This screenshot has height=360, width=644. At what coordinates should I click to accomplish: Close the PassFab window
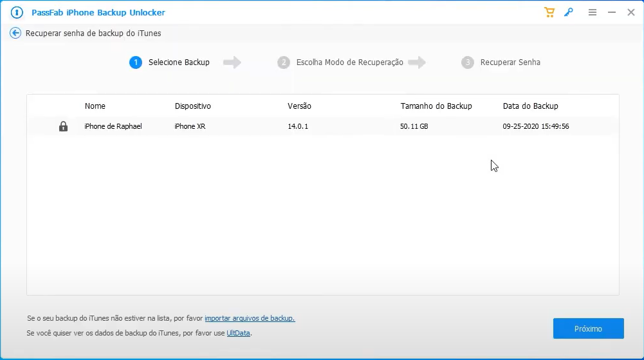pyautogui.click(x=631, y=12)
